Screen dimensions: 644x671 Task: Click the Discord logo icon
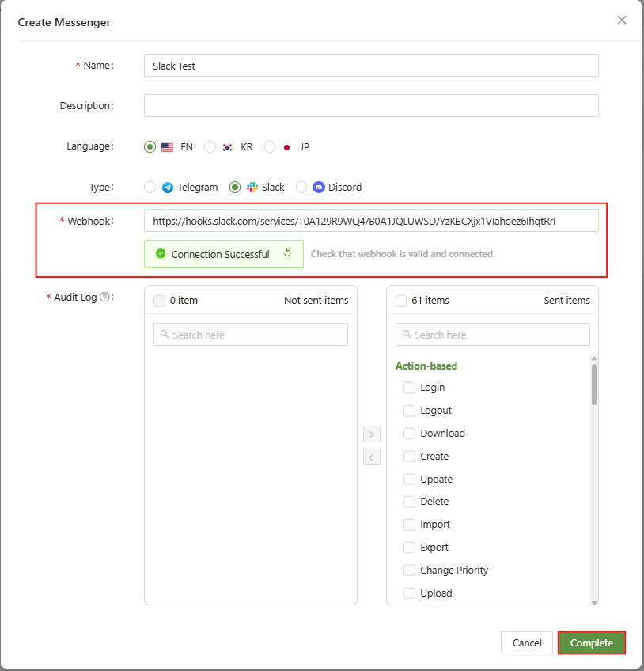pos(319,188)
